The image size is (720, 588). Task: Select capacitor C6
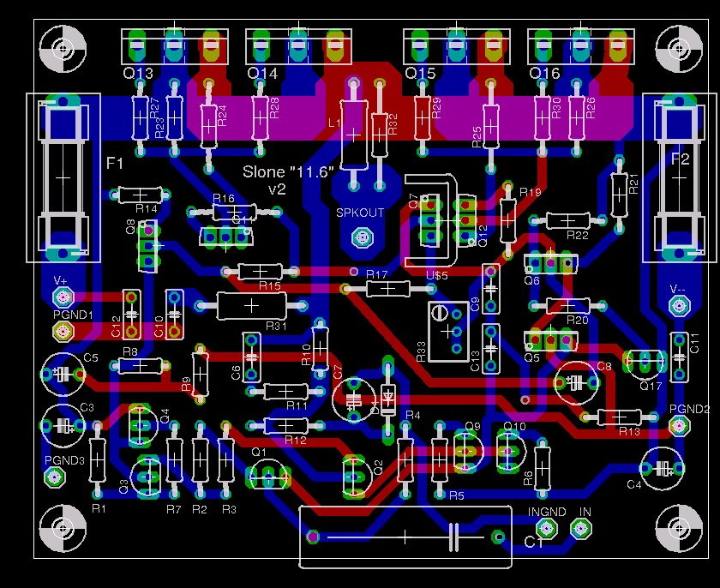coord(251,357)
